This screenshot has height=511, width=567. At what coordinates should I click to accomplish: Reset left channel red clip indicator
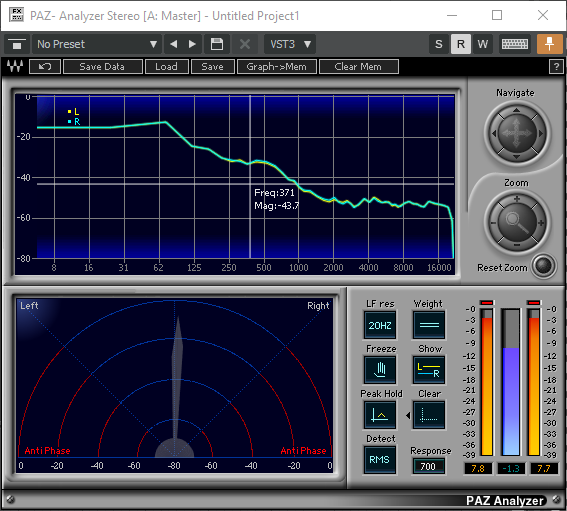click(x=487, y=302)
